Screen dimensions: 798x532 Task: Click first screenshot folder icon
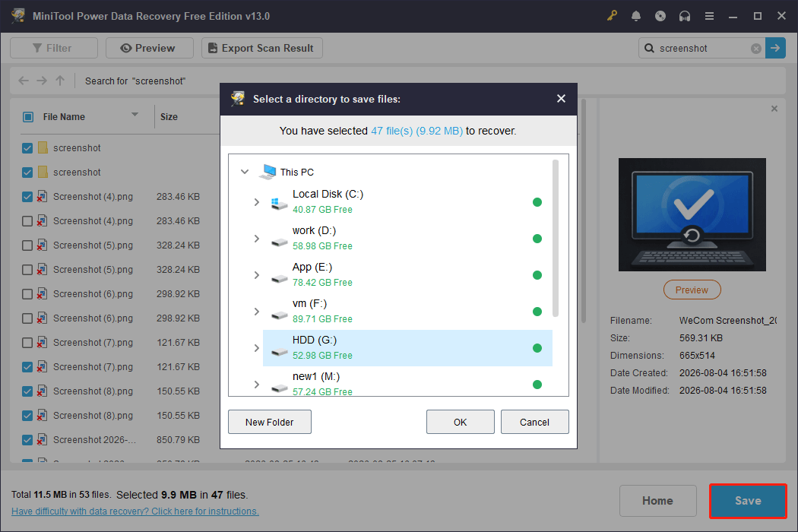[43, 147]
